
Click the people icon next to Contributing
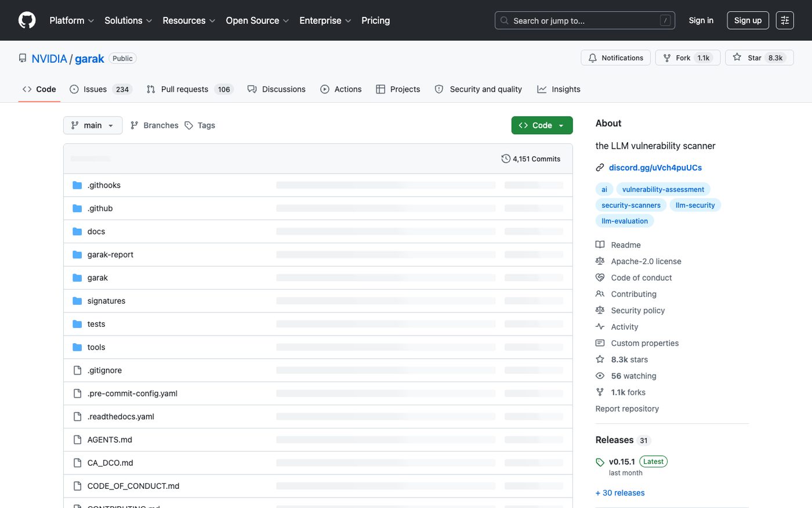600,294
